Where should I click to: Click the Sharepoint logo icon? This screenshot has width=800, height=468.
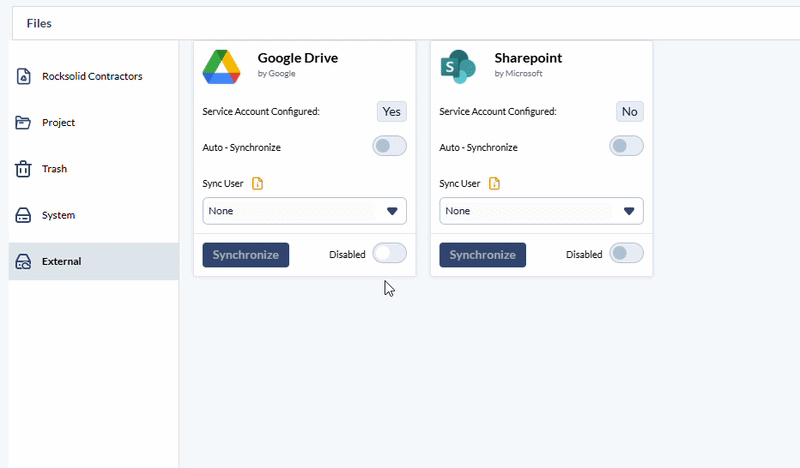click(x=458, y=66)
